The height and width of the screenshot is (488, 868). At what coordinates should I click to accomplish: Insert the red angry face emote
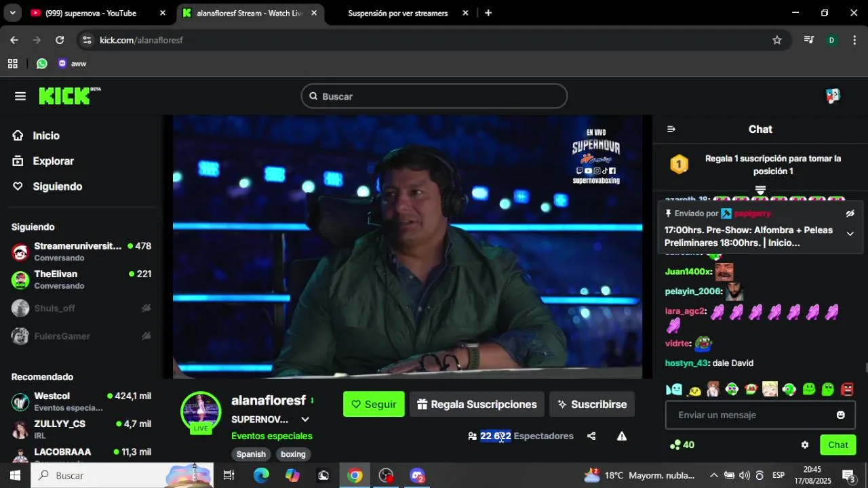[847, 389]
